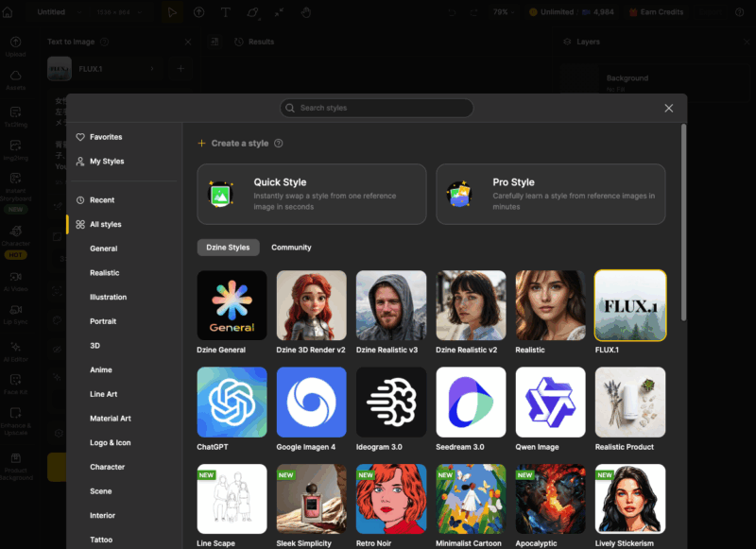Pick the Qwen Image icon
This screenshot has width=756, height=549.
tap(551, 402)
